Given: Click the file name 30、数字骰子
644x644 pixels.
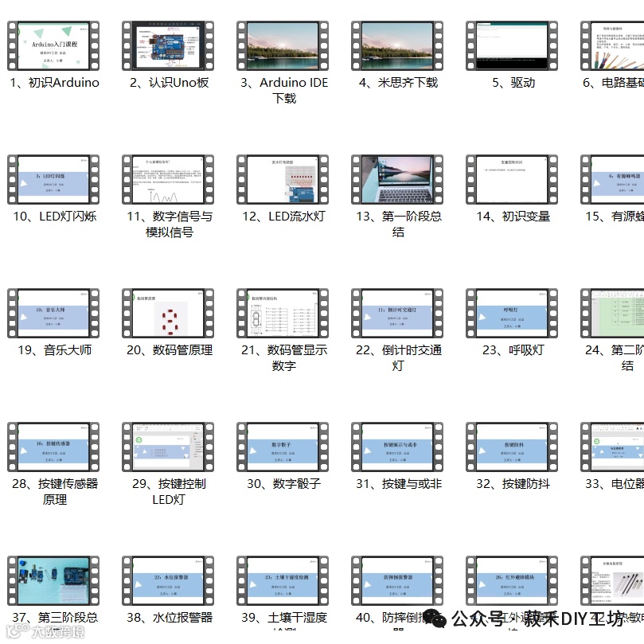Looking at the screenshot, I should pyautogui.click(x=284, y=483).
